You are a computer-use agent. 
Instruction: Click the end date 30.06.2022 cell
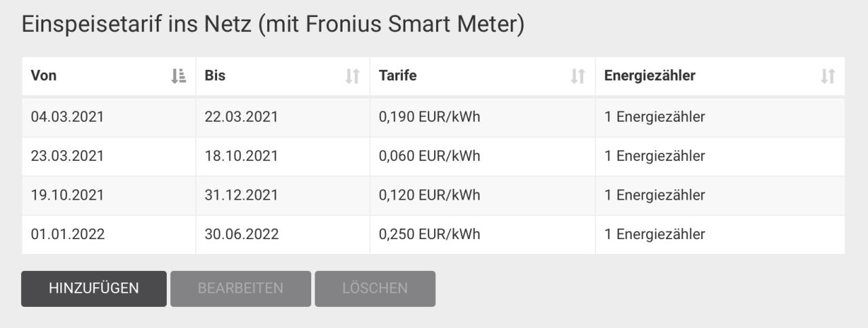[x=283, y=235]
